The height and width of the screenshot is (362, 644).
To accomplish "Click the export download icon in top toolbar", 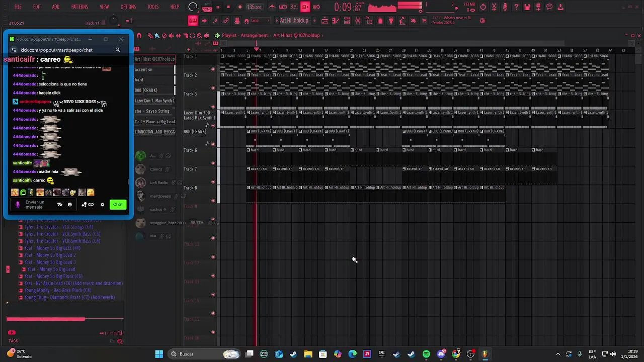I will [560, 7].
